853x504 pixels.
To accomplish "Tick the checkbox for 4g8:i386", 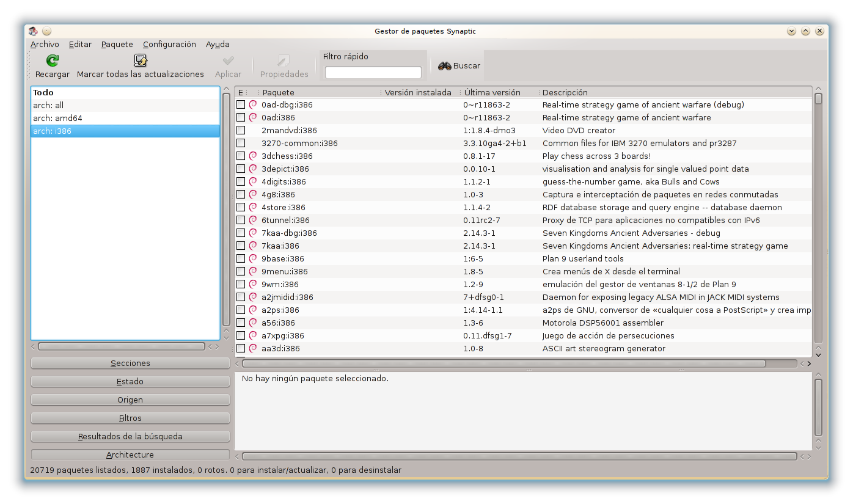I will [x=241, y=194].
